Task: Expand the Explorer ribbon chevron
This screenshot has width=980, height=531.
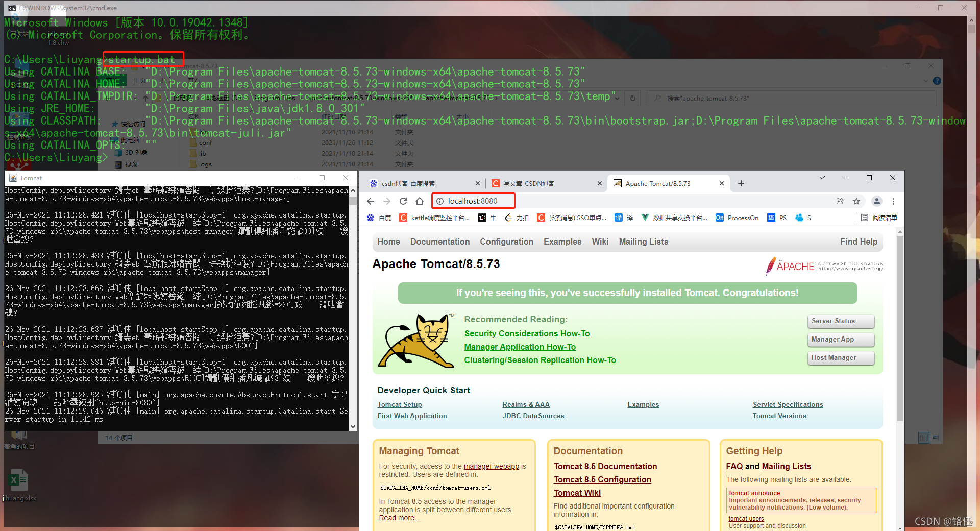Action: click(925, 81)
